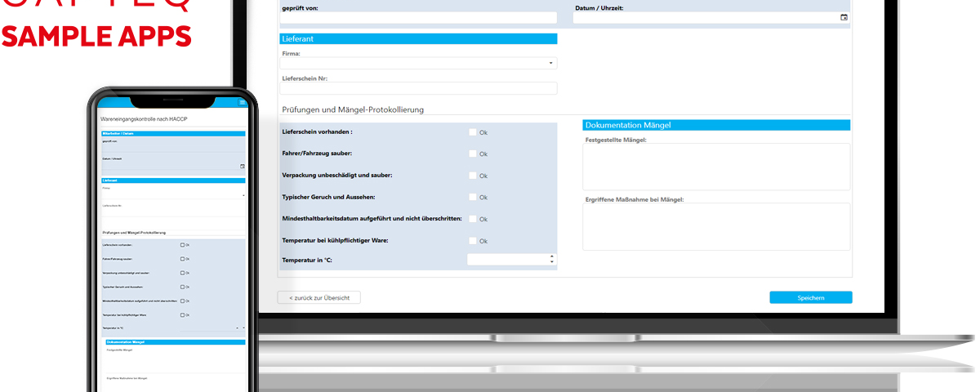Focus the Lieferschein Nr field on the laptop

point(418,88)
